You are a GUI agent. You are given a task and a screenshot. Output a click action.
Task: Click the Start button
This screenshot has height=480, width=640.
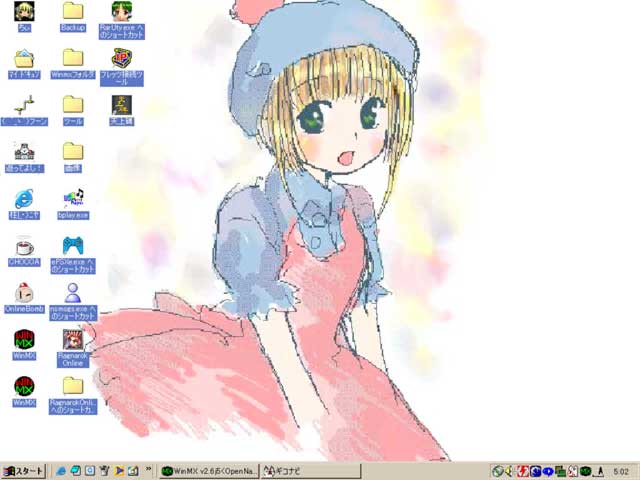[24, 470]
